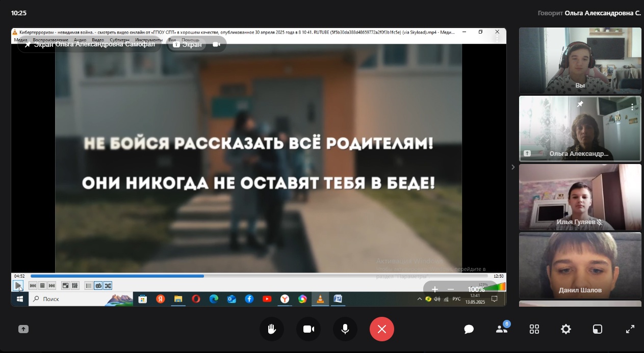Mute or unmute your microphone
The image size is (644, 353).
(x=345, y=329)
